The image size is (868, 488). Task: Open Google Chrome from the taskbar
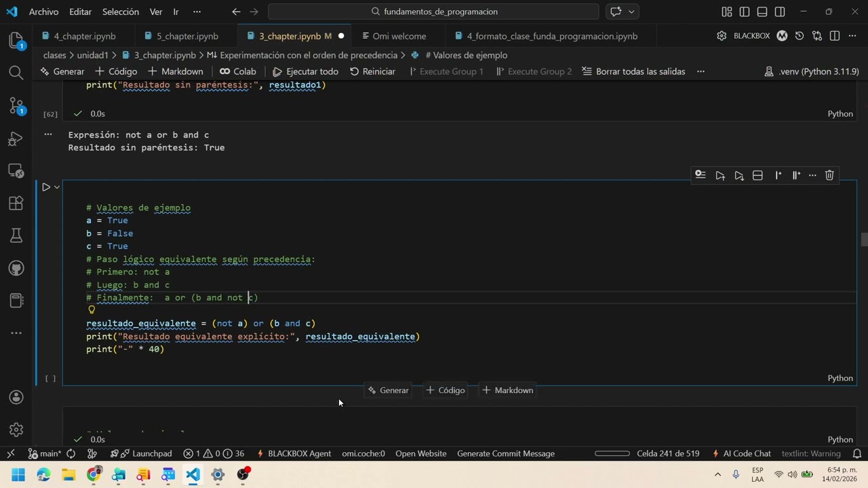tap(94, 474)
